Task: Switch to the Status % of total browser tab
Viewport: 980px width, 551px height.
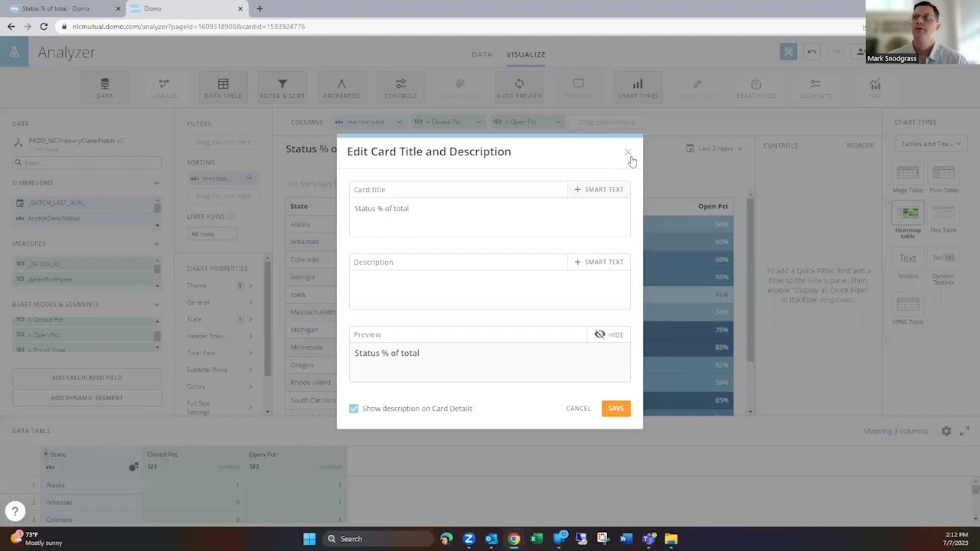Action: click(x=64, y=8)
